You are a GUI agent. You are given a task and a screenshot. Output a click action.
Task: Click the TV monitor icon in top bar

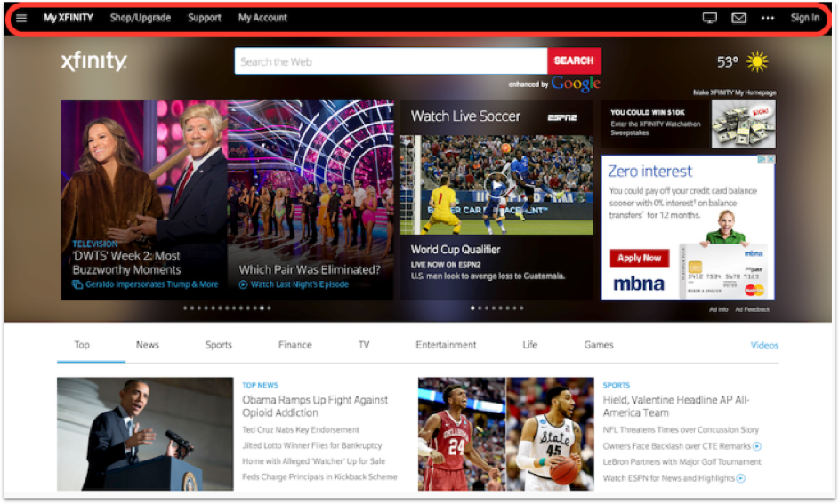click(x=709, y=18)
